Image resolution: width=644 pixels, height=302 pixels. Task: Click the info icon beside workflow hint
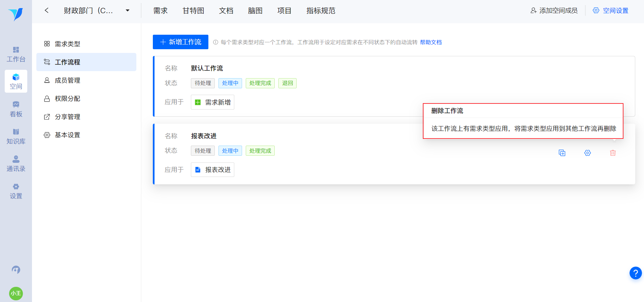coord(215,42)
